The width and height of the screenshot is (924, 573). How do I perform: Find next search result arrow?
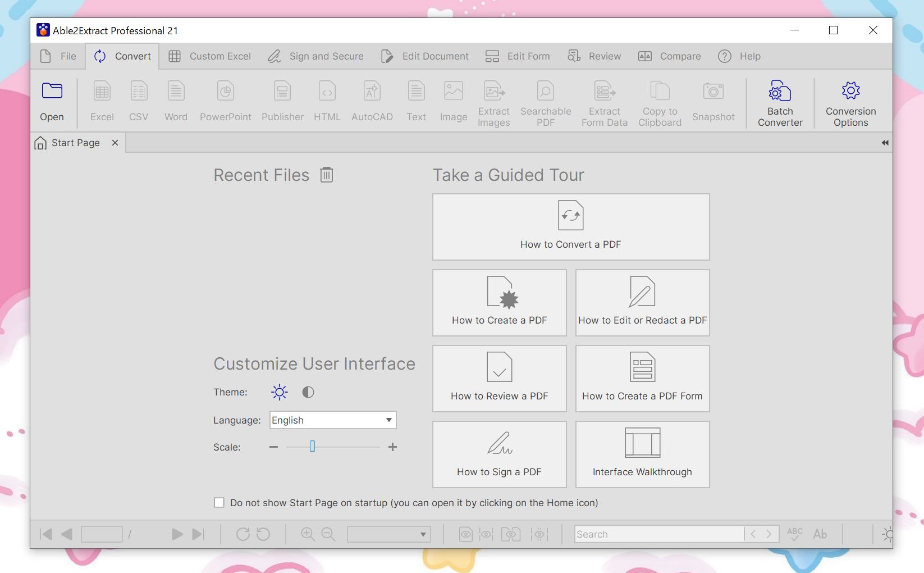tap(769, 534)
